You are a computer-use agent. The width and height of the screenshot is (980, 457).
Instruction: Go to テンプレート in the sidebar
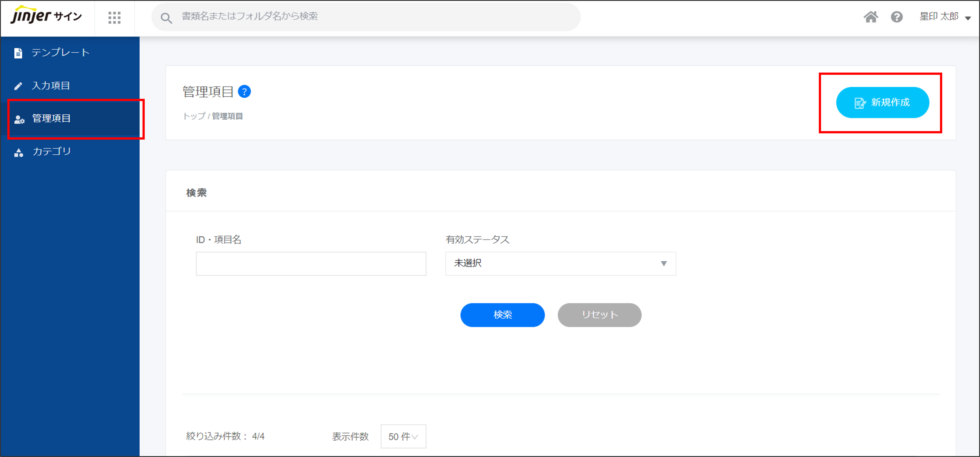tap(60, 53)
